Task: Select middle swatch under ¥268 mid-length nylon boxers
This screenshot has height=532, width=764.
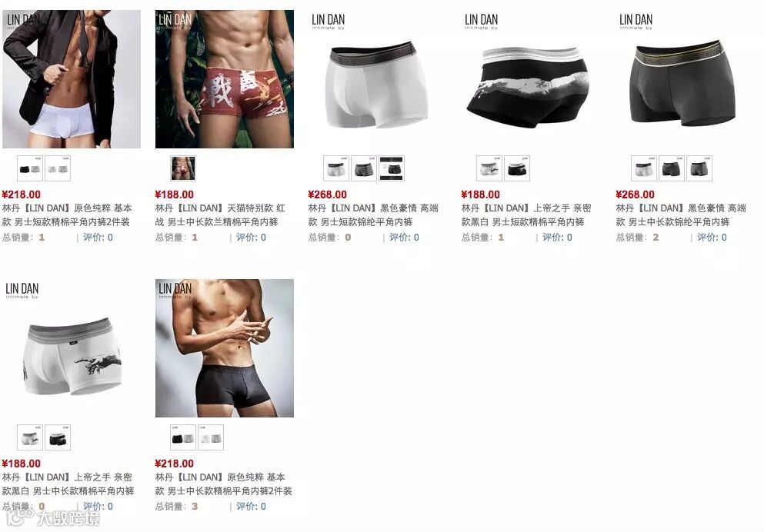Action: coord(672,168)
